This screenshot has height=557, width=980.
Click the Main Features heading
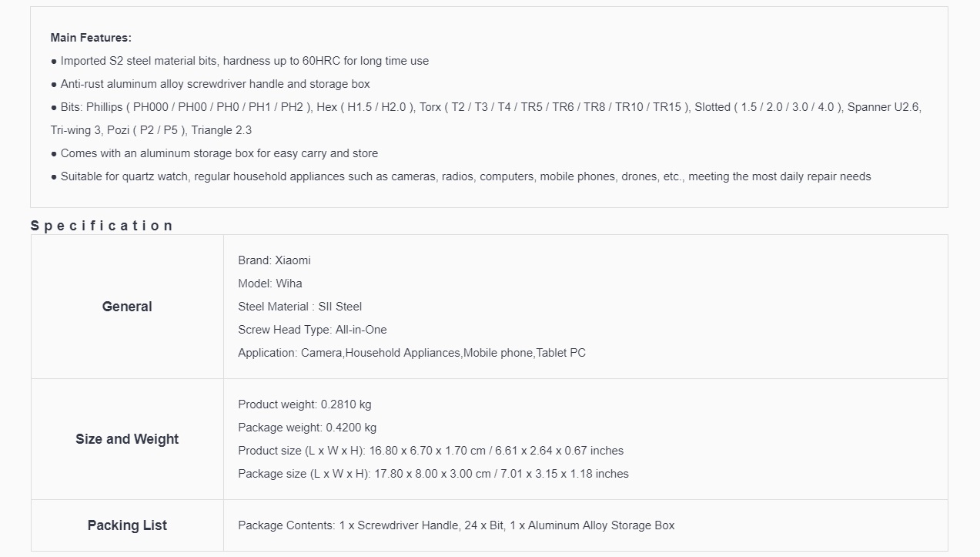91,38
